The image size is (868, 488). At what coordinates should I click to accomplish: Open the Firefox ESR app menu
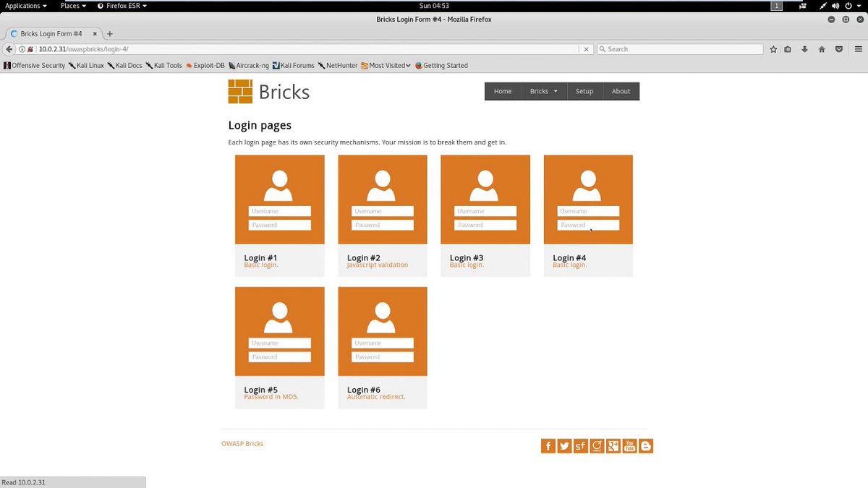(x=122, y=6)
